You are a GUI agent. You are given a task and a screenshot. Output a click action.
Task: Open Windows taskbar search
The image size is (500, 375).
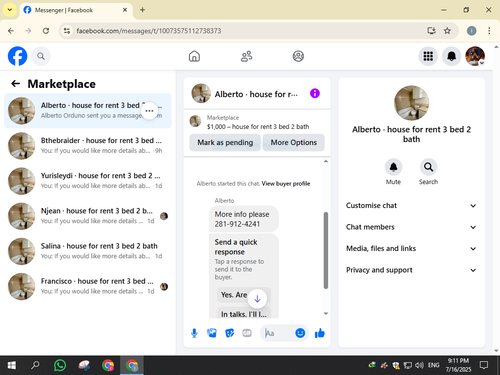[x=35, y=365]
